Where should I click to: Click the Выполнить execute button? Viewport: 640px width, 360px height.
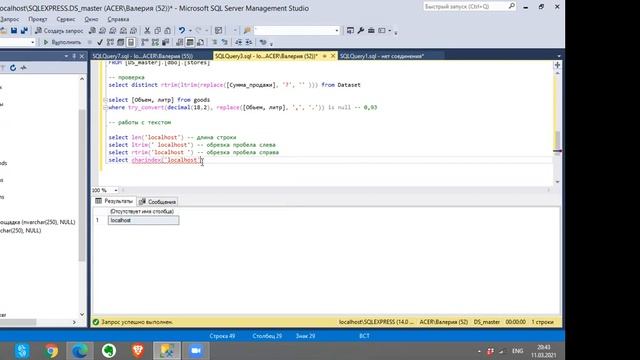pos(62,42)
